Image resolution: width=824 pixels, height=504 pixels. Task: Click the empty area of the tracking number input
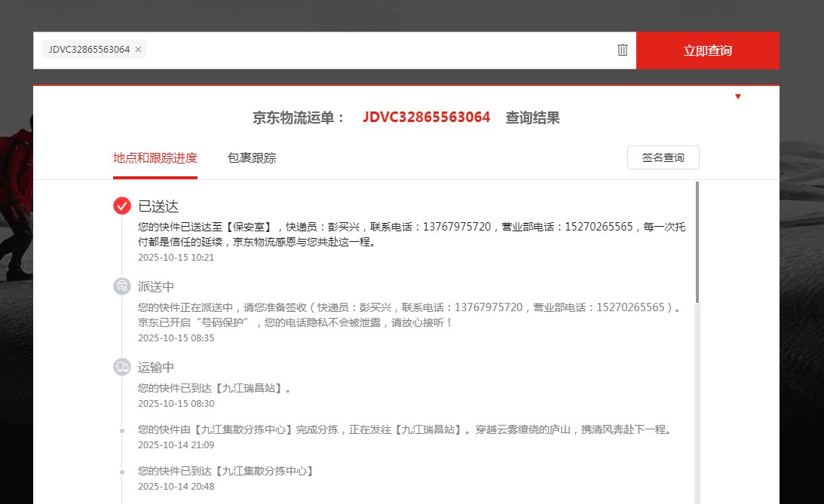pyautogui.click(x=377, y=50)
